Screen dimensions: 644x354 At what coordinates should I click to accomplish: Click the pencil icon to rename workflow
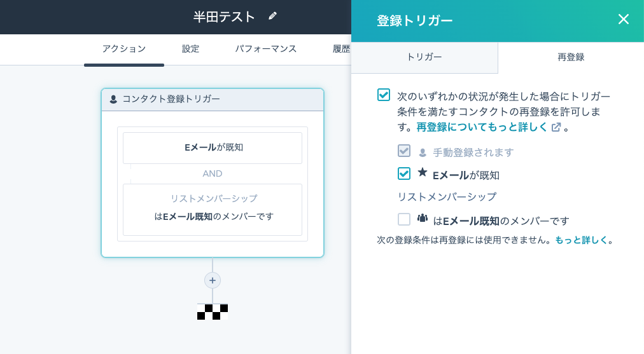[273, 16]
